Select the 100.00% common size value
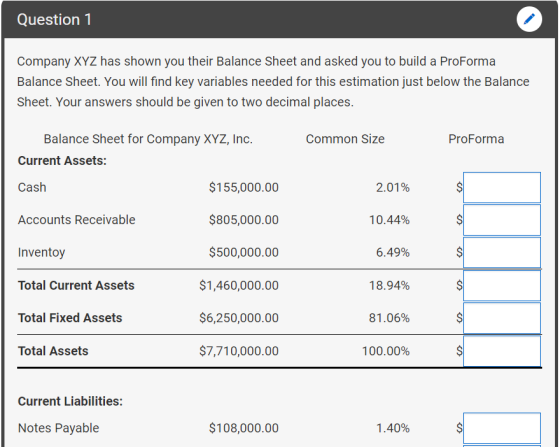 pyautogui.click(x=386, y=351)
